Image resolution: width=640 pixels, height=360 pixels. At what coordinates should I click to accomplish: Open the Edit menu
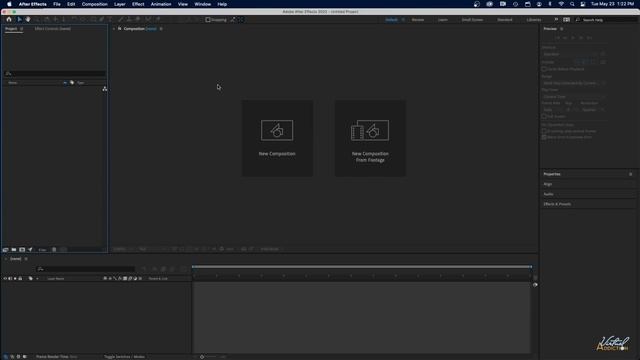coord(71,4)
